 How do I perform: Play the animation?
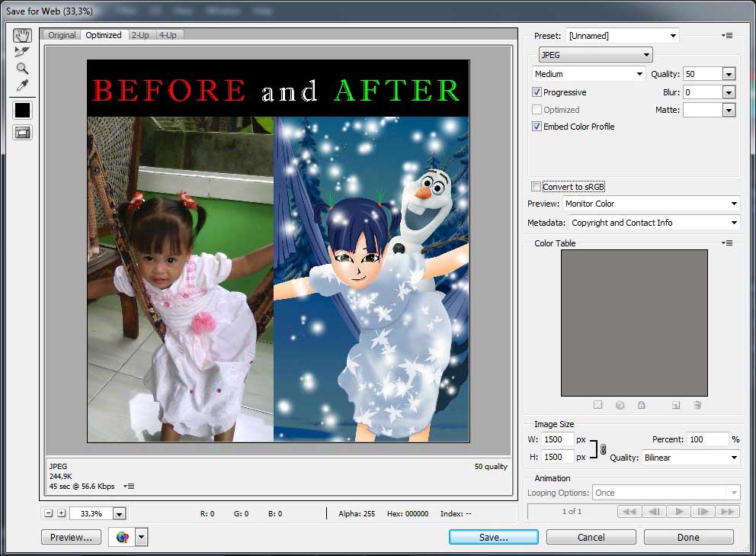point(679,511)
